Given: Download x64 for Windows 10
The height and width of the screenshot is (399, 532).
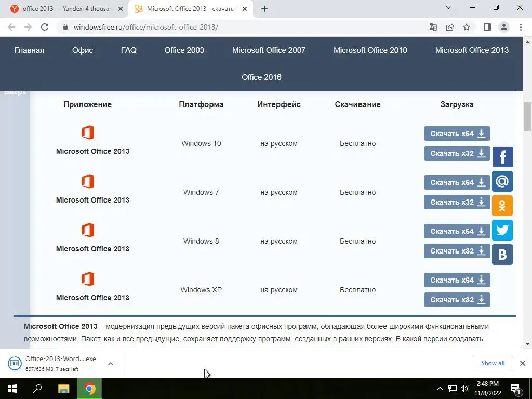Looking at the screenshot, I should pyautogui.click(x=457, y=134).
